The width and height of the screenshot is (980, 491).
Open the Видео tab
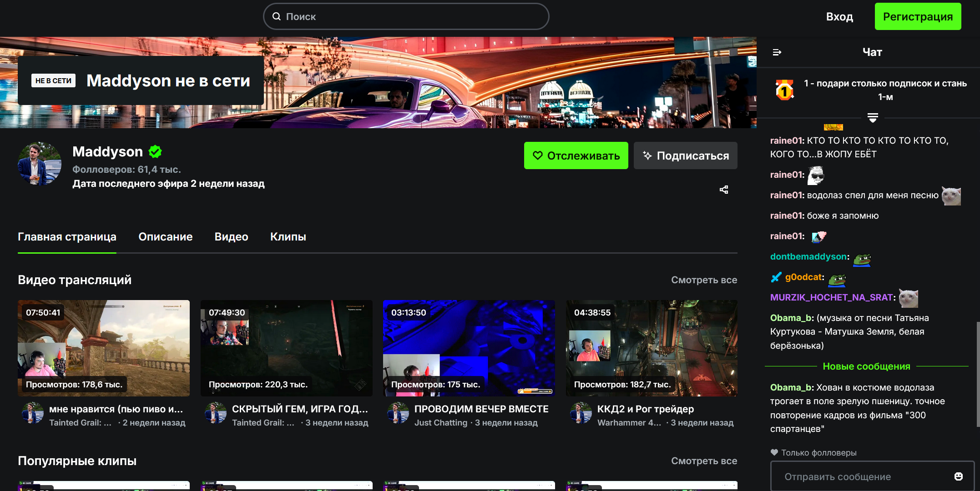tap(231, 237)
